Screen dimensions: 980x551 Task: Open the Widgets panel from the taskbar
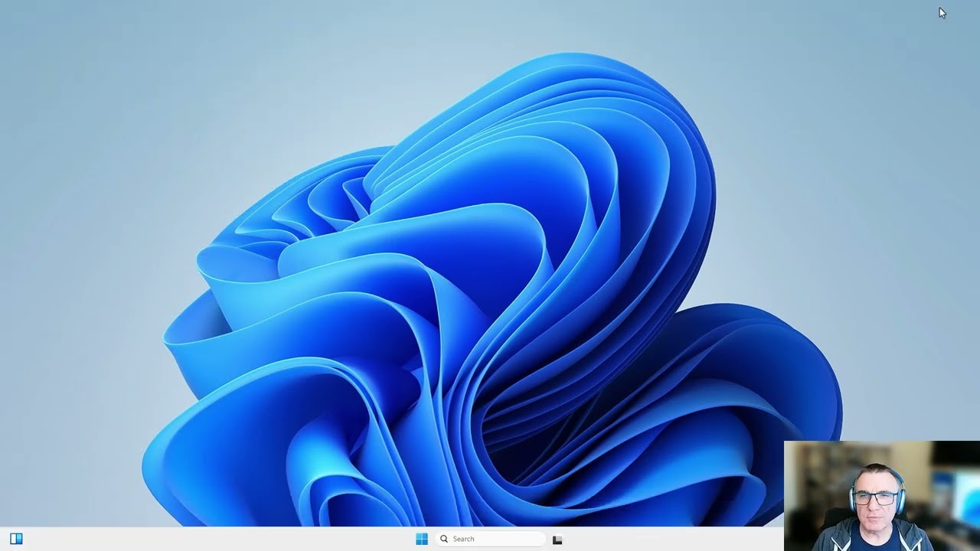16,539
